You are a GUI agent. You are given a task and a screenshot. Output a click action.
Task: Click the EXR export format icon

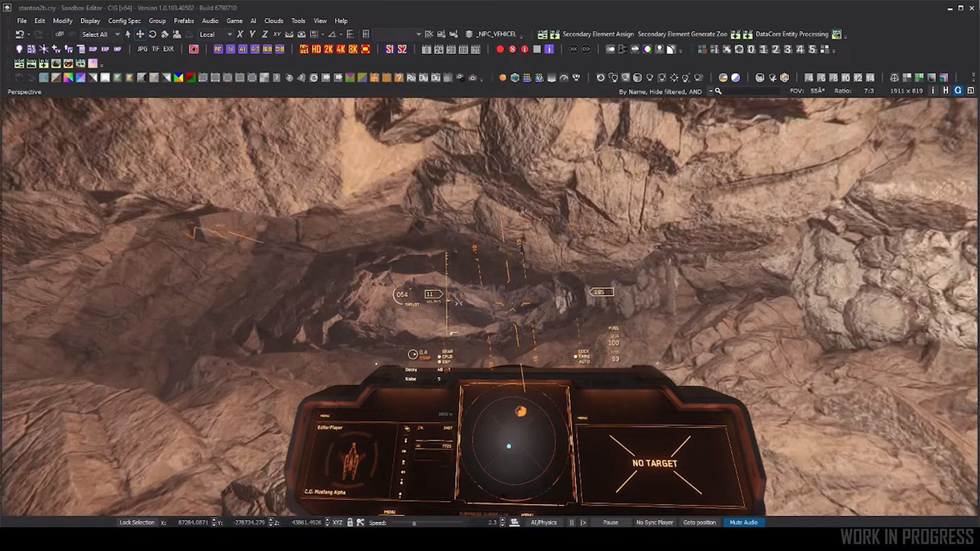(168, 49)
